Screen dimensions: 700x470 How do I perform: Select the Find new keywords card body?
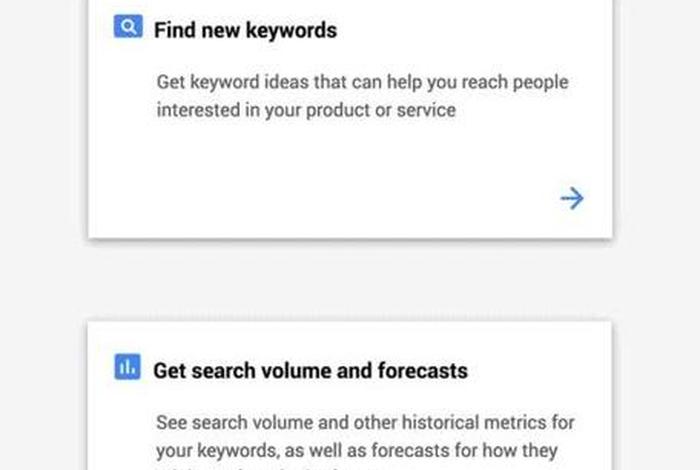click(350, 119)
